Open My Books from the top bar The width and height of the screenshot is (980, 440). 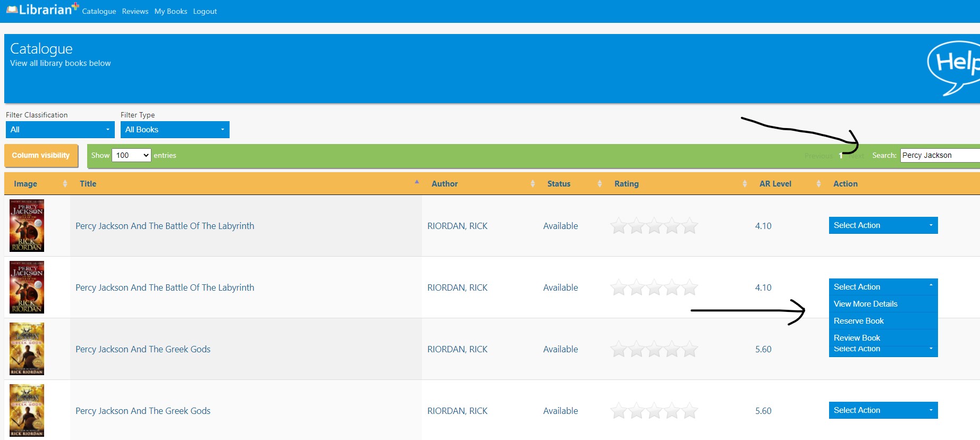(x=171, y=11)
